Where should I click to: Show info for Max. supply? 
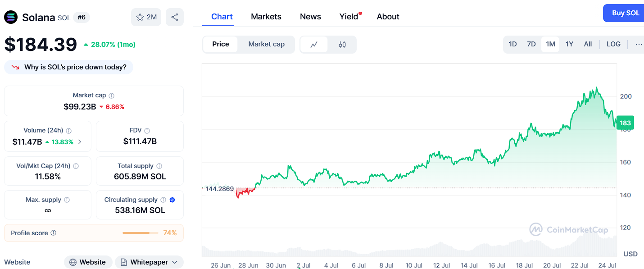[67, 200]
